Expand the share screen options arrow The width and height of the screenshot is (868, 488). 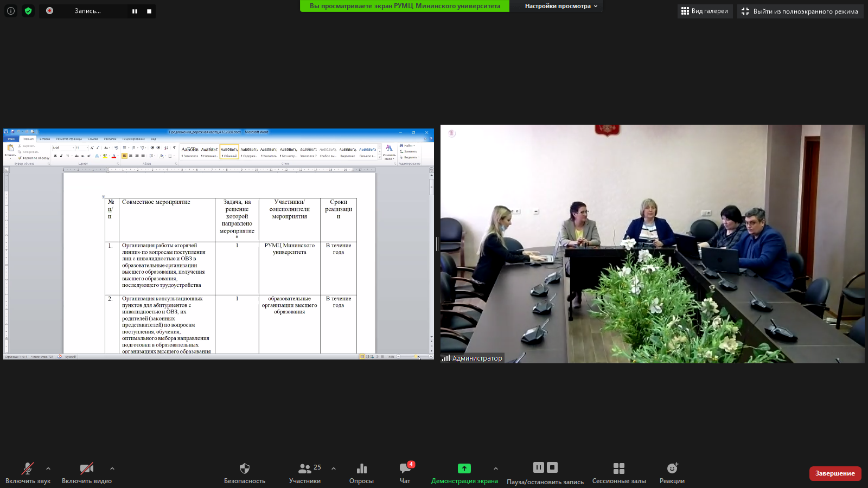[x=495, y=468]
